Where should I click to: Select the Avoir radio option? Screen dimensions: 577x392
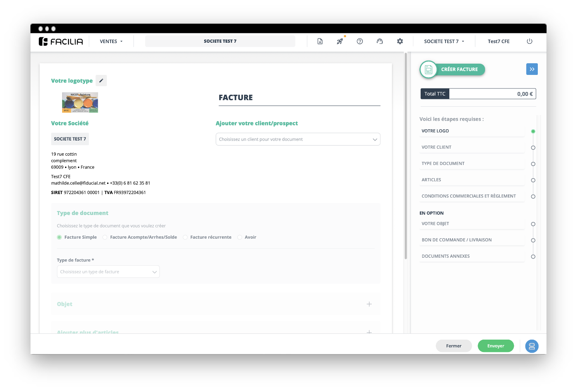point(240,237)
